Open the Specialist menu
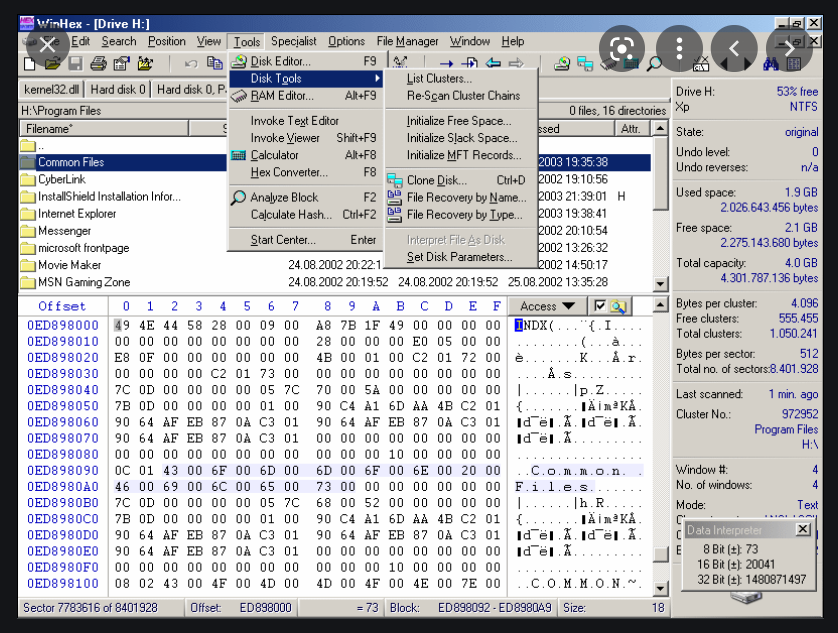The height and width of the screenshot is (633, 838). (293, 41)
